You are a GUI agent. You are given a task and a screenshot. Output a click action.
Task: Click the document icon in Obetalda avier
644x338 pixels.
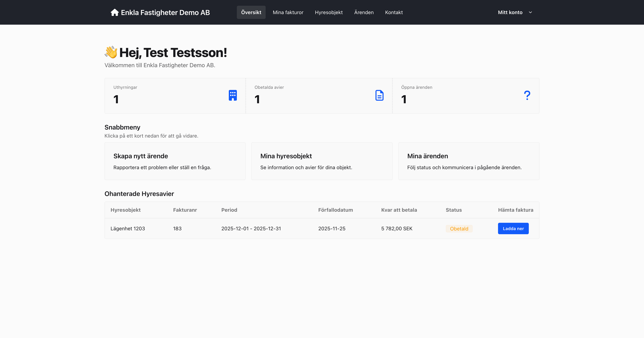[379, 95]
